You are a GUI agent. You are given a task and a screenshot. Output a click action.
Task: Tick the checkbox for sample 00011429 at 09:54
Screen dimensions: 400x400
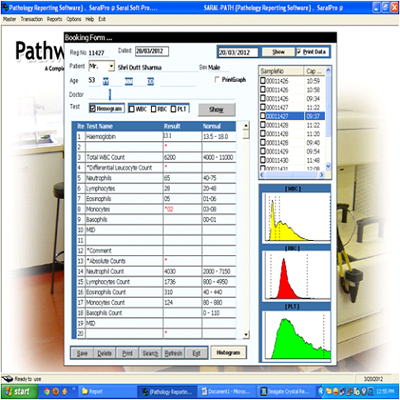(263, 151)
